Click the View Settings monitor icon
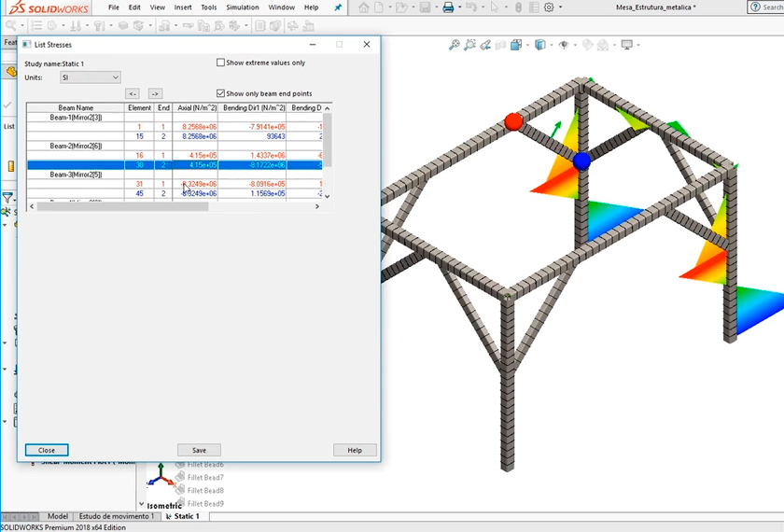Viewport: 784px width, 532px height. pyautogui.click(x=628, y=45)
